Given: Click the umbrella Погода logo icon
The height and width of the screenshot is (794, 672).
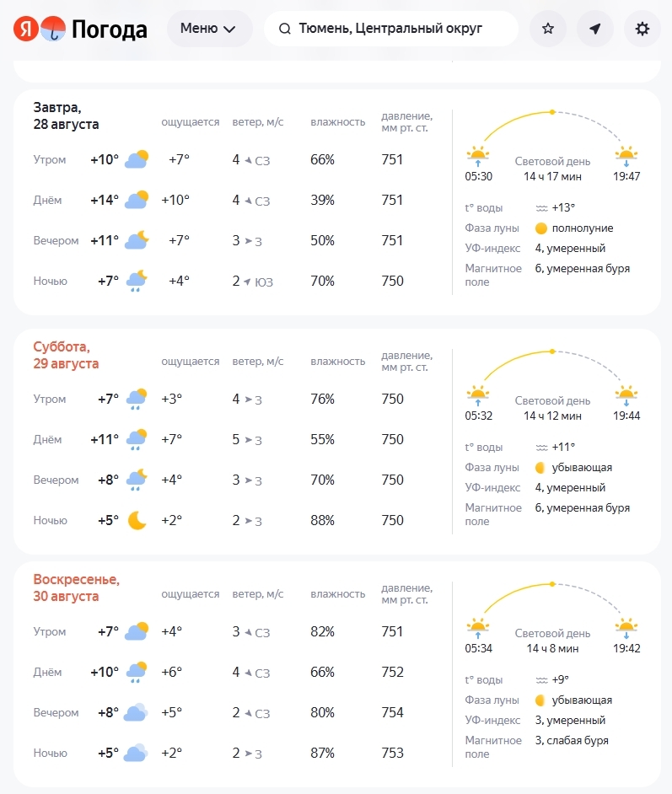Looking at the screenshot, I should click(x=53, y=29).
